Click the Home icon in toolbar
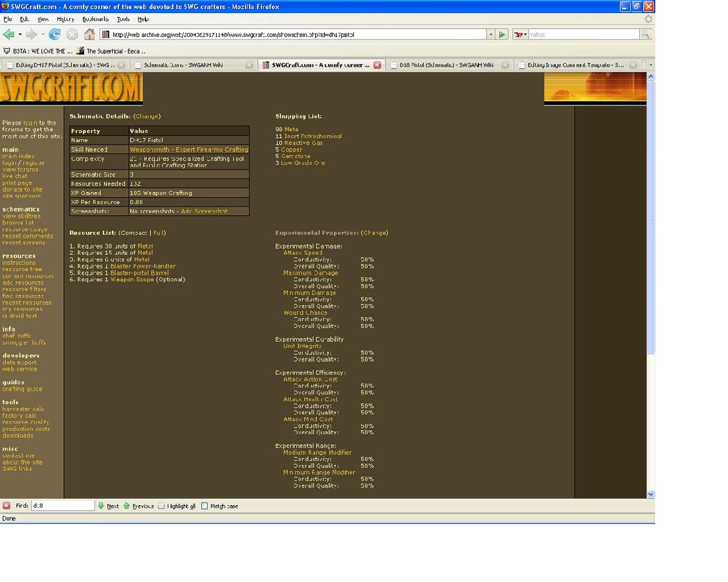The image size is (728, 582). point(89,34)
